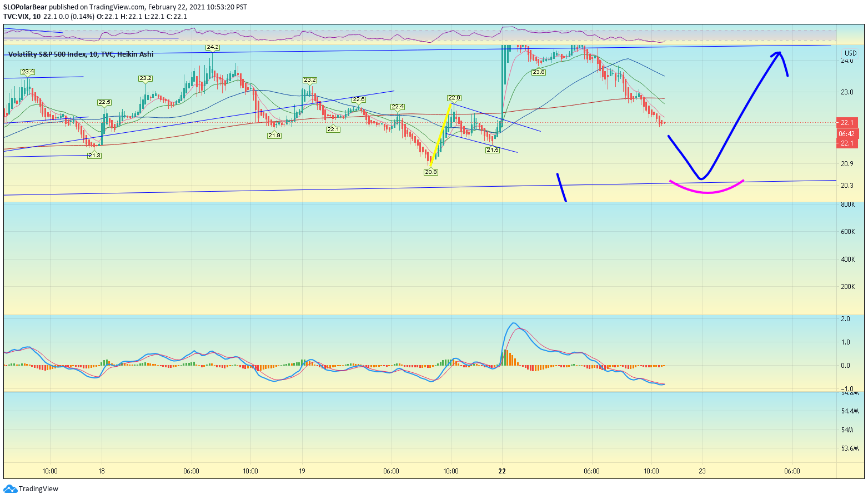Click the 23.4 price label
Image resolution: width=868 pixels, height=499 pixels.
click(x=28, y=72)
